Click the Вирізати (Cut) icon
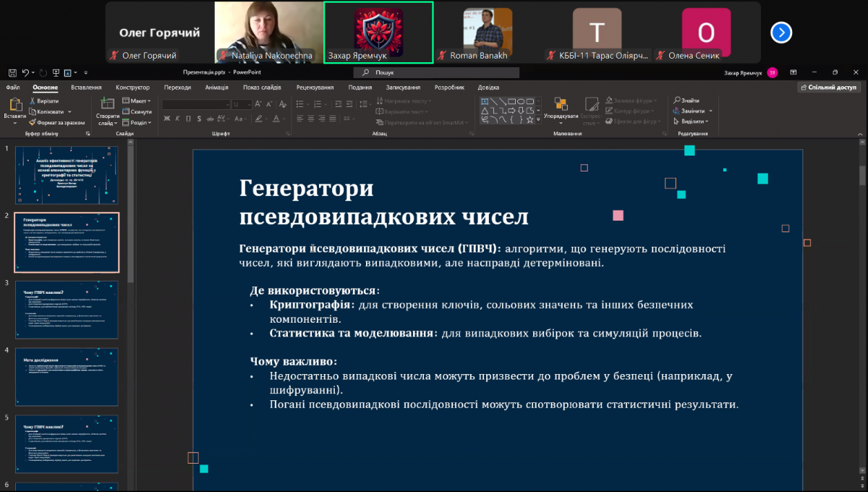 click(x=47, y=101)
